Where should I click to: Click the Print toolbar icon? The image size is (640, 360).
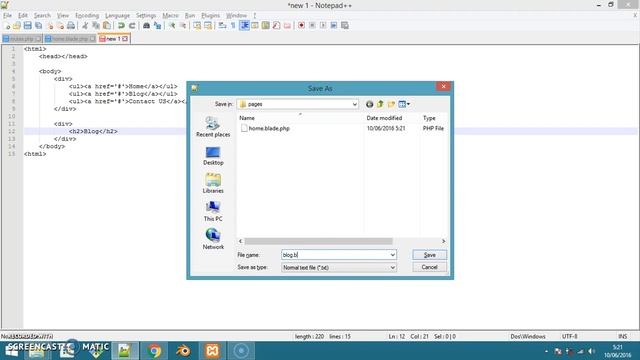pyautogui.click(x=71, y=26)
